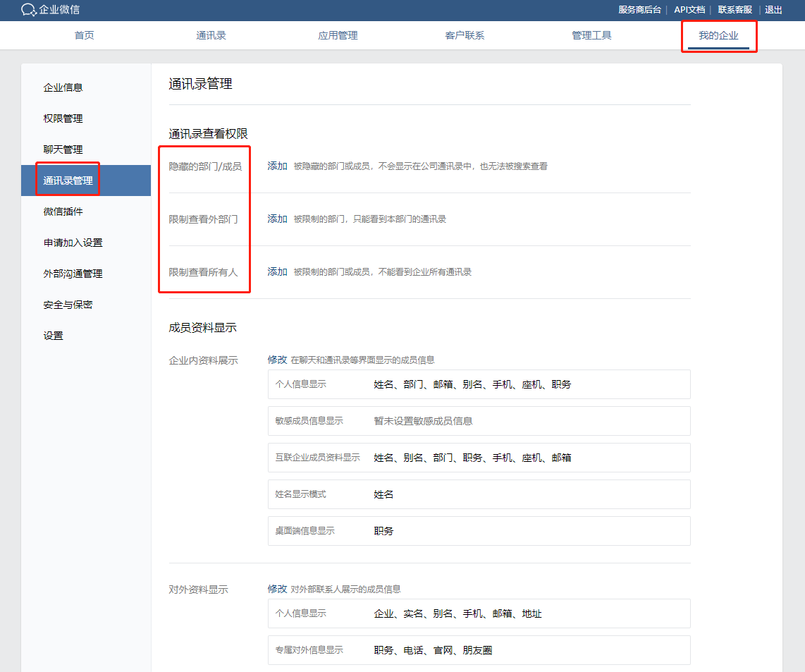The image size is (805, 672).
Task: Click 添加 for 限制查看所有人
Action: point(277,271)
